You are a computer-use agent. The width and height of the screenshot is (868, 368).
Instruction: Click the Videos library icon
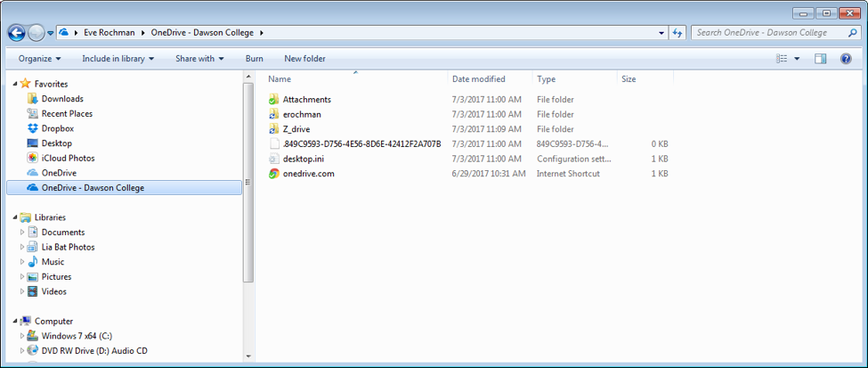[x=33, y=291]
